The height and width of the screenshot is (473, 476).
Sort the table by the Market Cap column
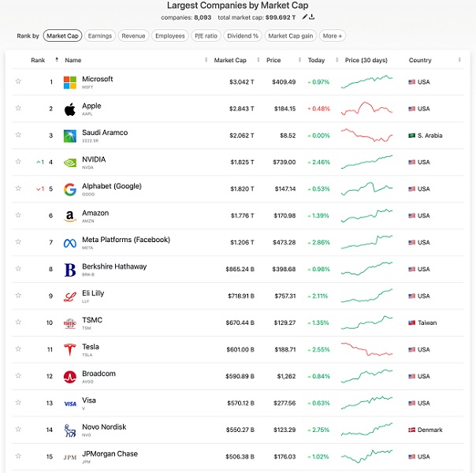[x=229, y=60]
